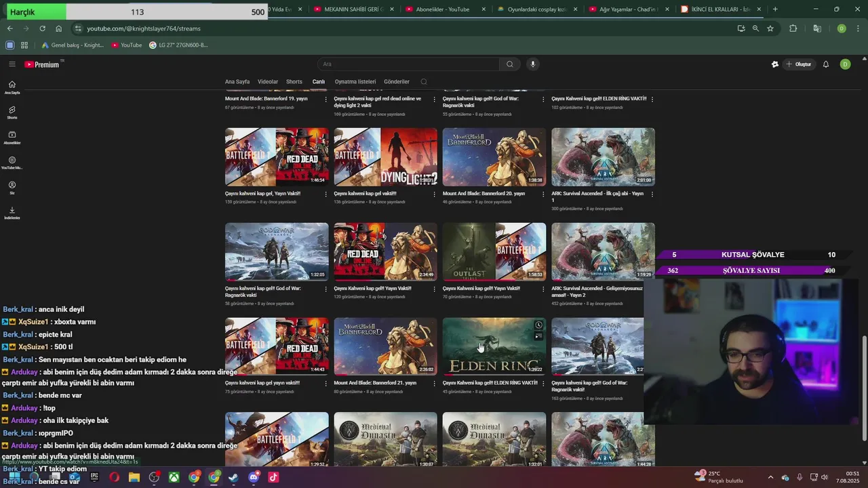868x488 pixels.
Task: Open the YouTube bookmark in bookmarks bar
Action: click(x=127, y=45)
